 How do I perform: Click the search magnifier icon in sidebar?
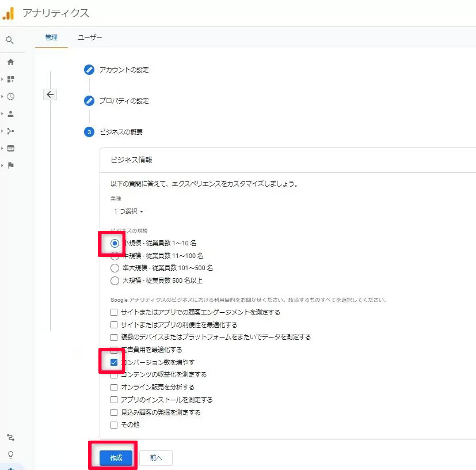(10, 40)
